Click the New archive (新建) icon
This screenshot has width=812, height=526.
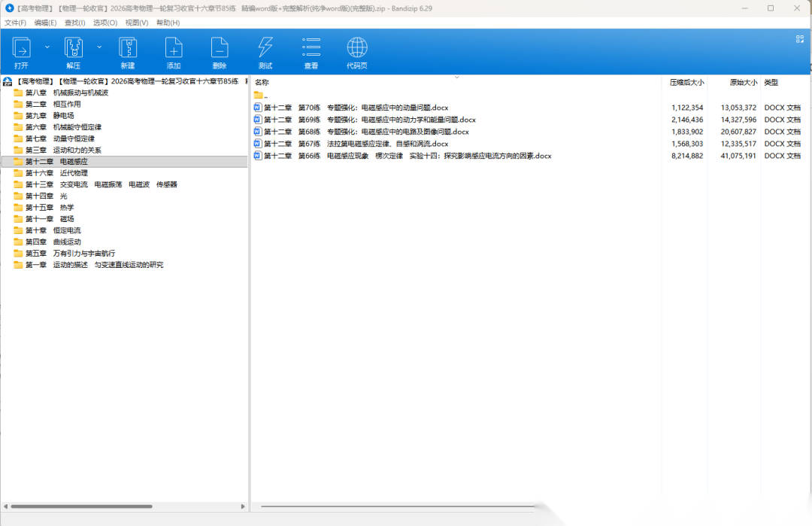[128, 49]
